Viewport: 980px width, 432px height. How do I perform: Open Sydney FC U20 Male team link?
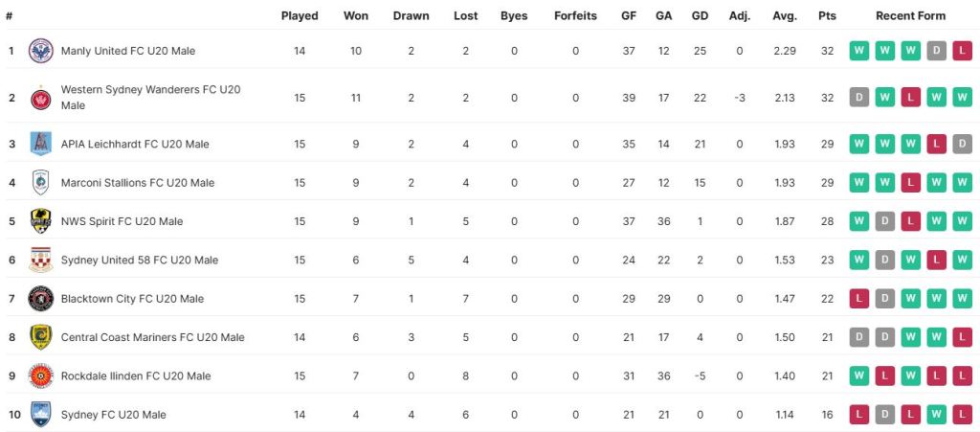point(113,415)
